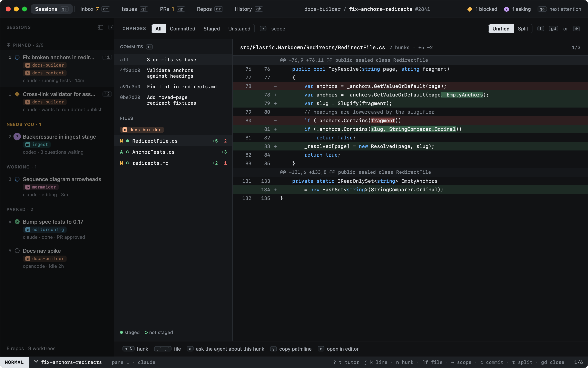Filter changes to Staged

(x=212, y=29)
